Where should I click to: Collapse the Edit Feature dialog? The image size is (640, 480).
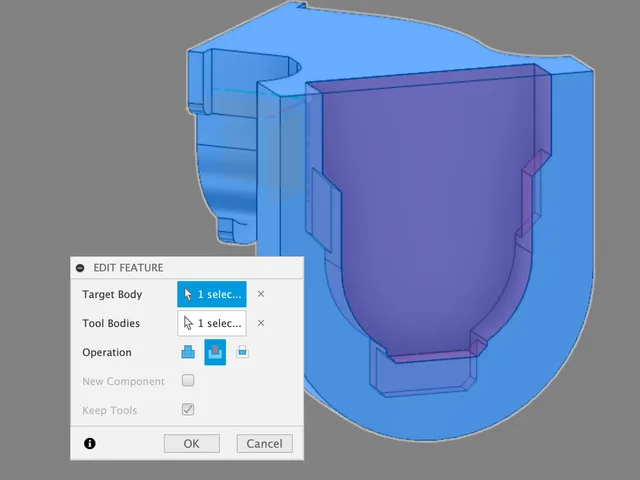[x=80, y=268]
